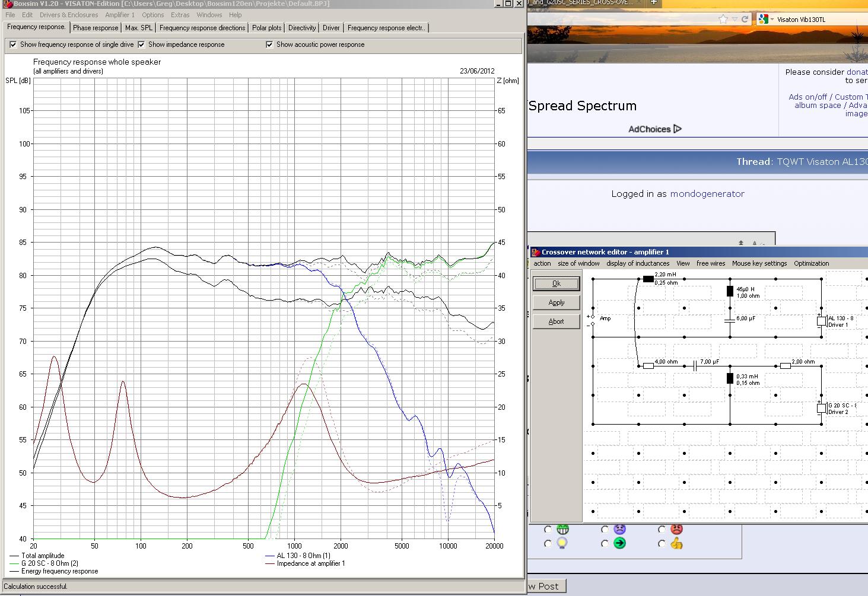Select the 2,00 ohm resistor symbol

[x=786, y=366]
